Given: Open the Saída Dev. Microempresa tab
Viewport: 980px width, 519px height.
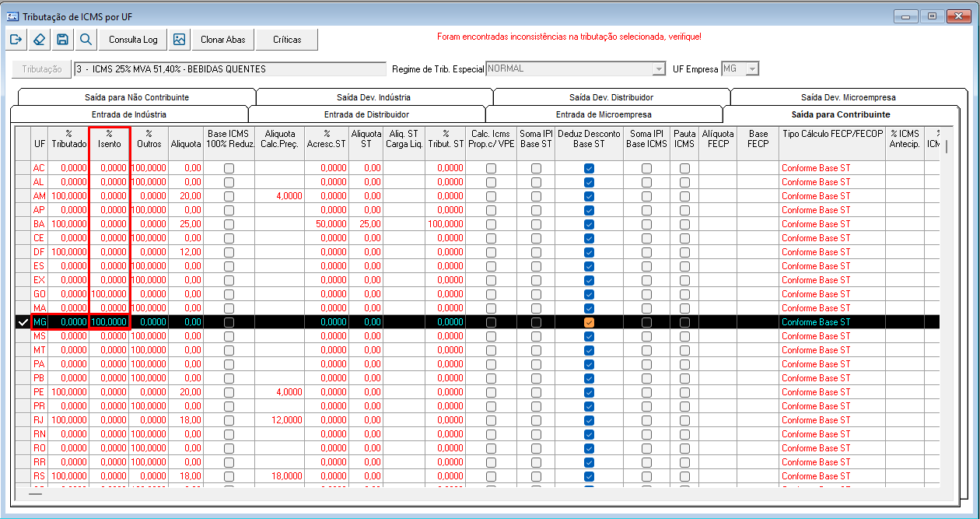Looking at the screenshot, I should click(848, 97).
